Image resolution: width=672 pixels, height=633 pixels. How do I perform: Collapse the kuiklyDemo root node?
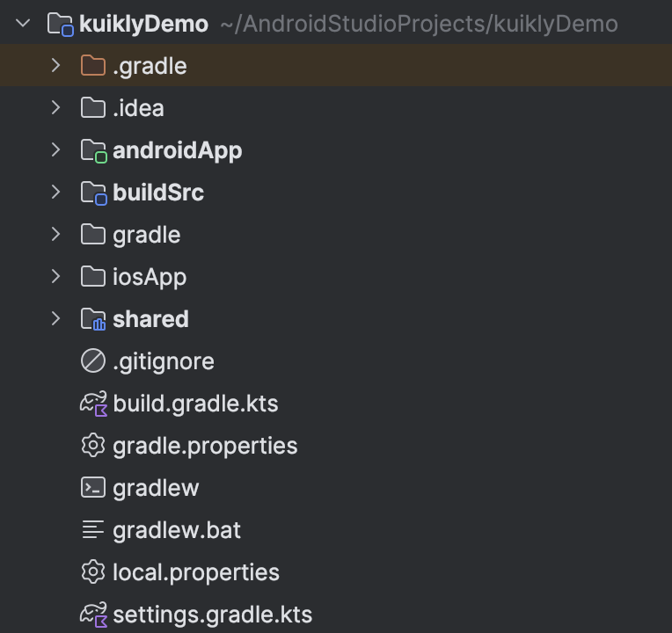pyautogui.click(x=23, y=23)
